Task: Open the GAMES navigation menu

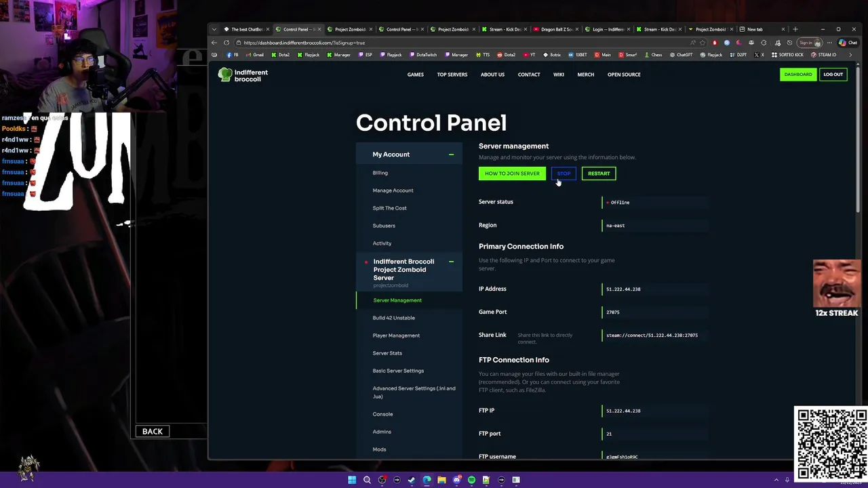Action: (416, 75)
